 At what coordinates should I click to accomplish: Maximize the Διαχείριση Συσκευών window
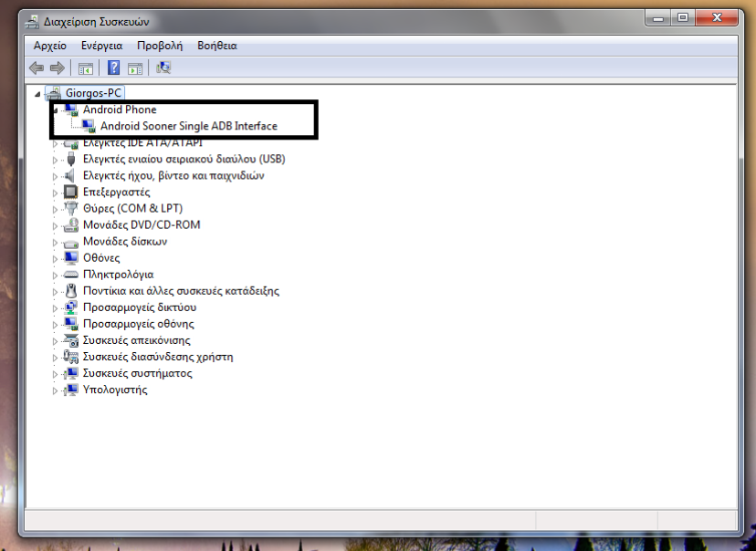683,18
